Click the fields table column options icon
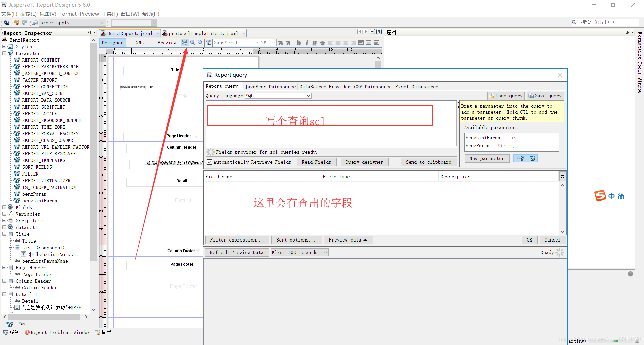The width and height of the screenshot is (644, 345). tap(562, 176)
